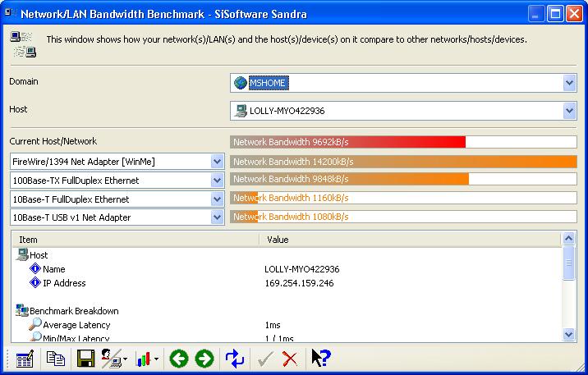This screenshot has width=588, height=375.
Task: Expand the 10Base-T FullDuplex Ethernet dropdown
Action: coord(217,199)
